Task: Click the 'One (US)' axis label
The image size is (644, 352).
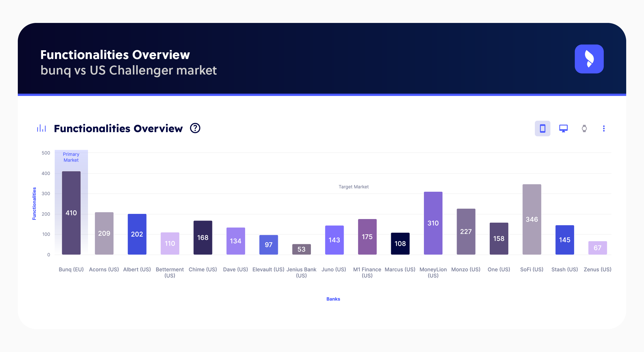Action: click(x=499, y=270)
